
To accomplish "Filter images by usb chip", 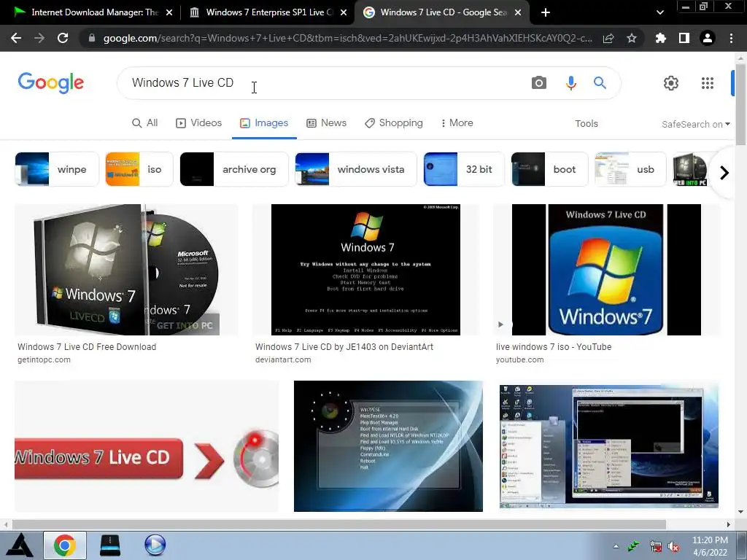I will click(x=630, y=169).
